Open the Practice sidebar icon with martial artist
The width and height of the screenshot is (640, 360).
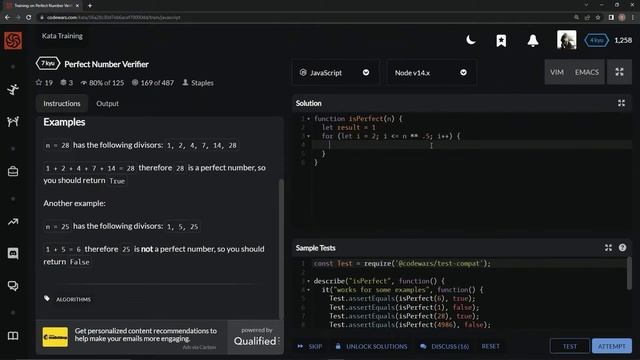pos(13,89)
